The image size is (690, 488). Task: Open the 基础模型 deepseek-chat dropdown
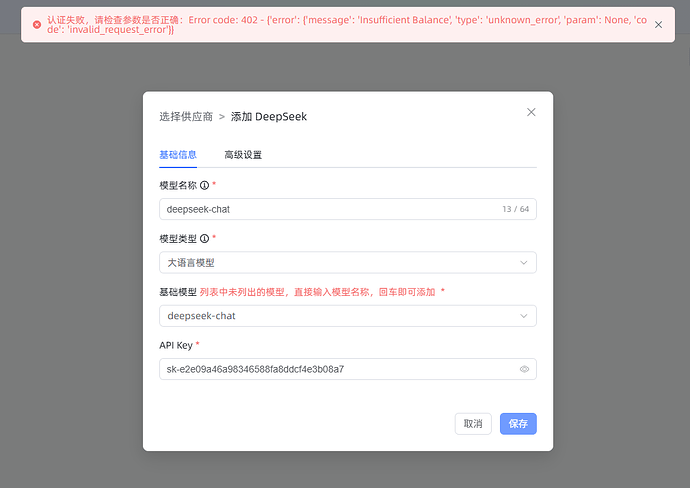(x=348, y=316)
